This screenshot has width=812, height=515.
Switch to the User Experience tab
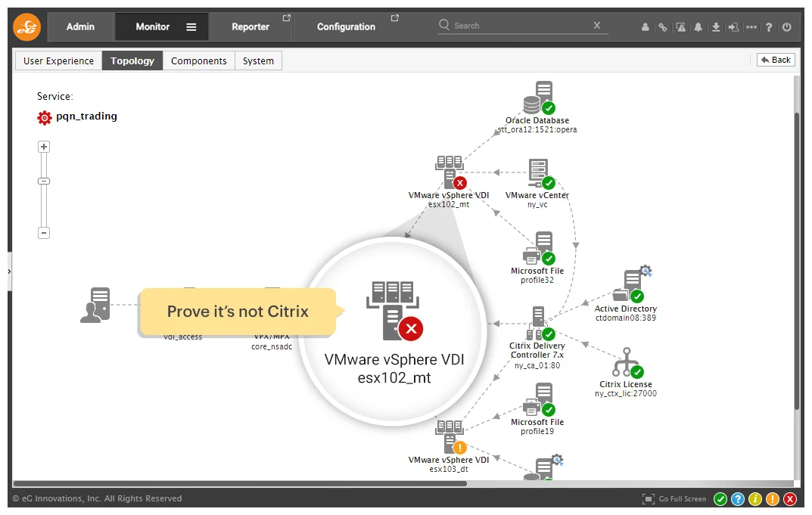pyautogui.click(x=58, y=60)
